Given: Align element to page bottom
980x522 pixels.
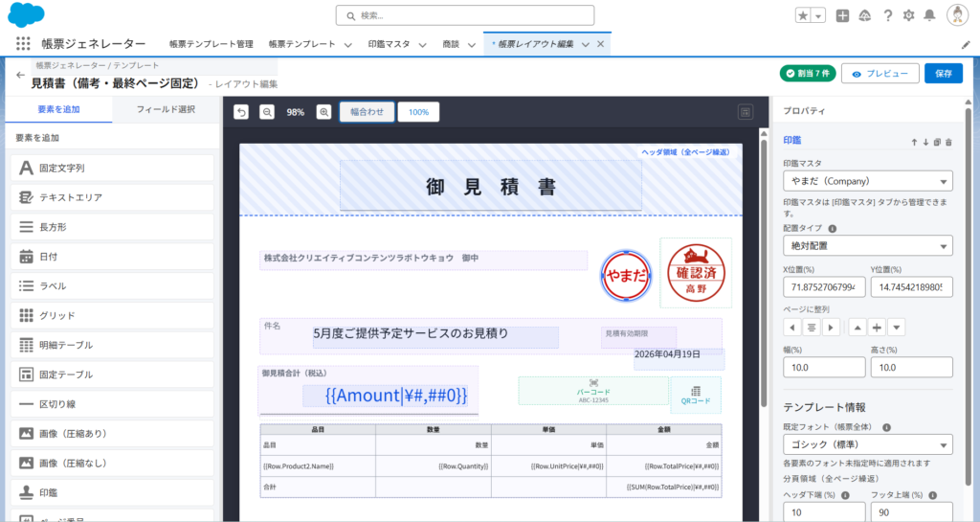Looking at the screenshot, I should [x=896, y=328].
